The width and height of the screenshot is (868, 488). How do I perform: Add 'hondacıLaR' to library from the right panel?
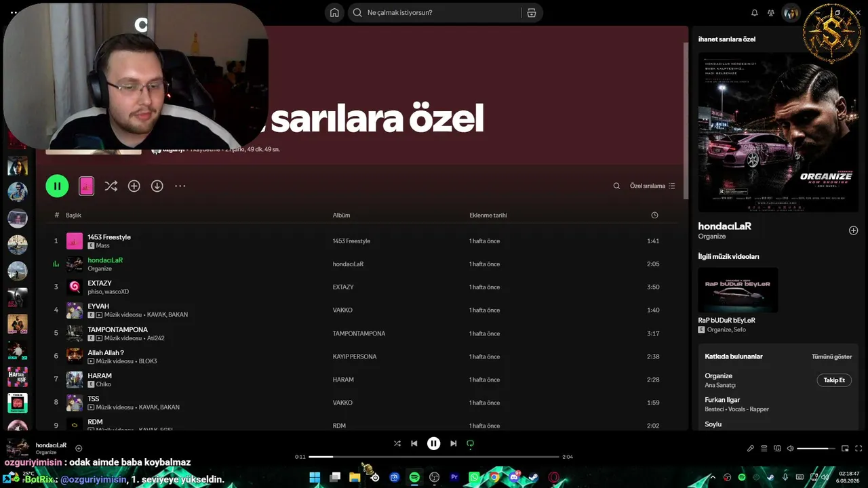(x=853, y=230)
